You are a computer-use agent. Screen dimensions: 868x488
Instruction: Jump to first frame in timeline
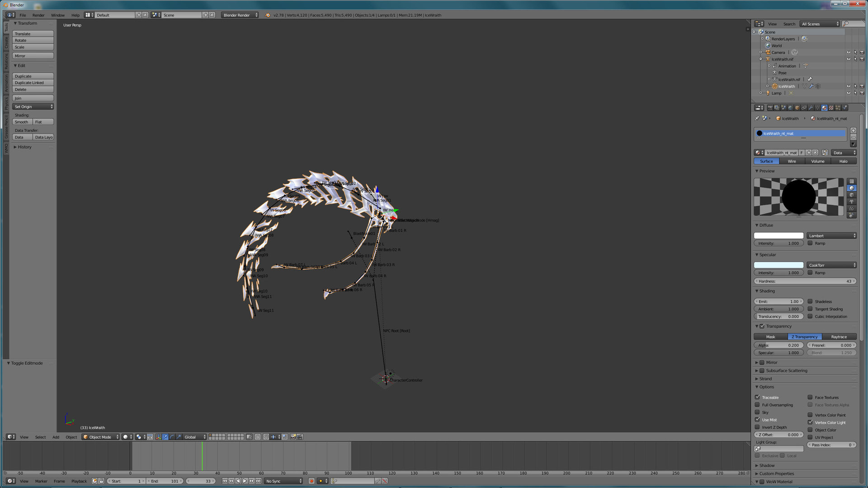click(x=225, y=481)
